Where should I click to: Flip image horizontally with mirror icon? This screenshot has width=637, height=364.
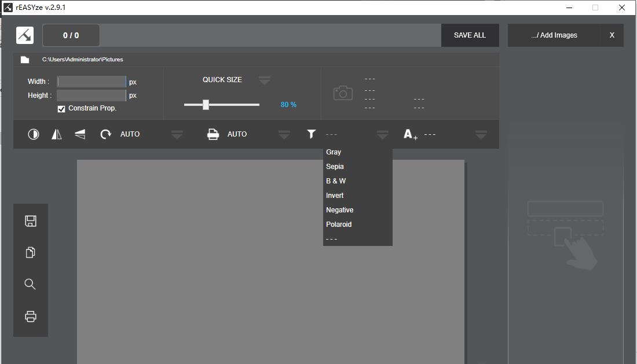pyautogui.click(x=56, y=134)
